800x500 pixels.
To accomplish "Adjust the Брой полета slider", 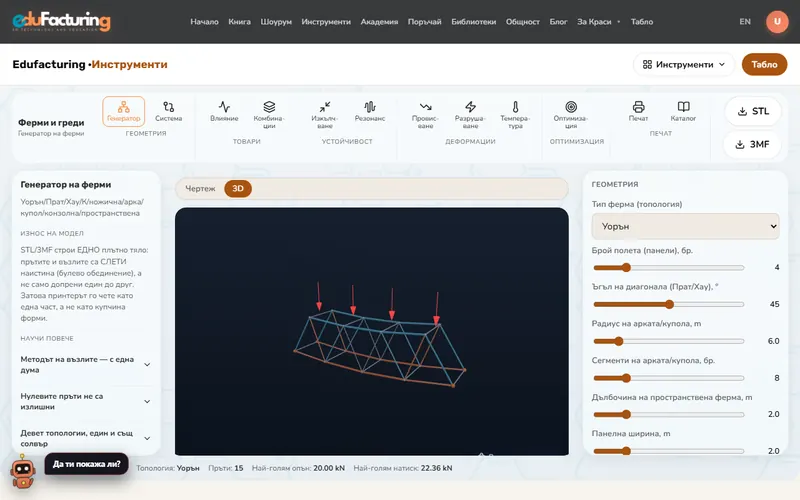I will pyautogui.click(x=669, y=267).
